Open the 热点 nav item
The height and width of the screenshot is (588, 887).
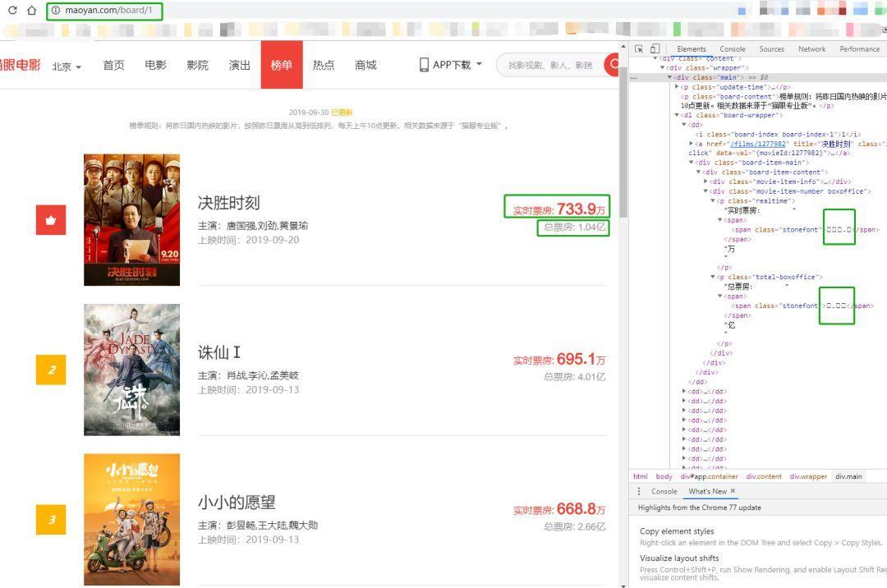(x=324, y=65)
